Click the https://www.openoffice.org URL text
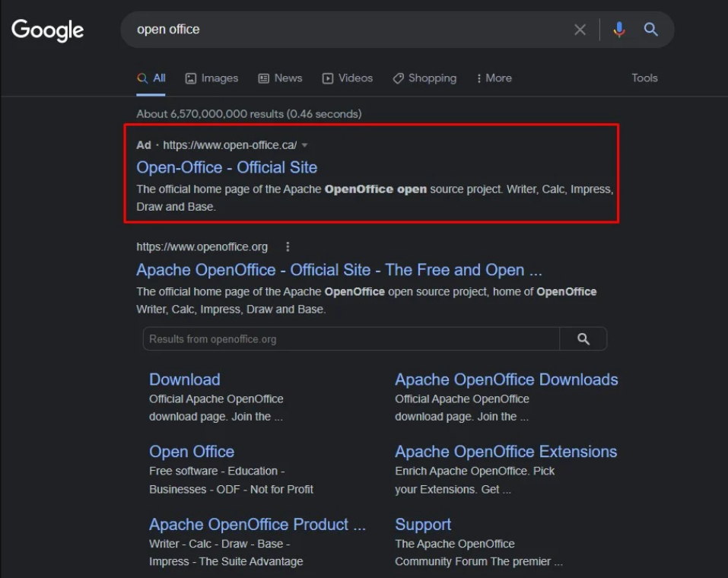 click(202, 247)
